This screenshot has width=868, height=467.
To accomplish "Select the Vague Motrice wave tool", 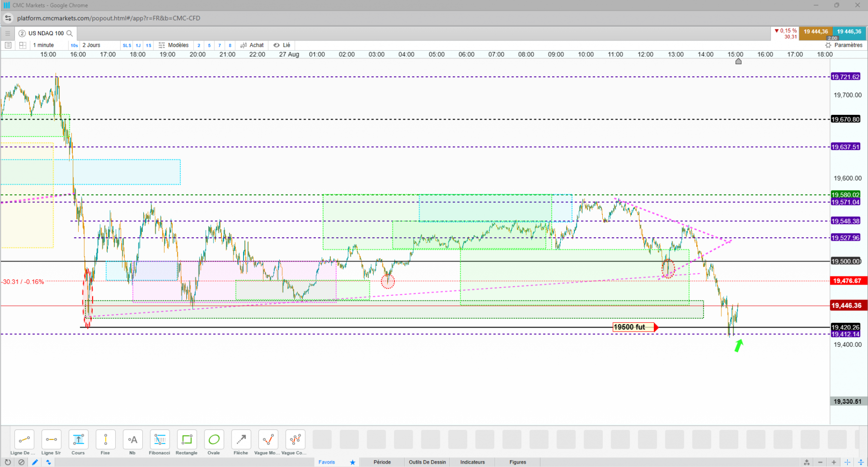I will 268,440.
